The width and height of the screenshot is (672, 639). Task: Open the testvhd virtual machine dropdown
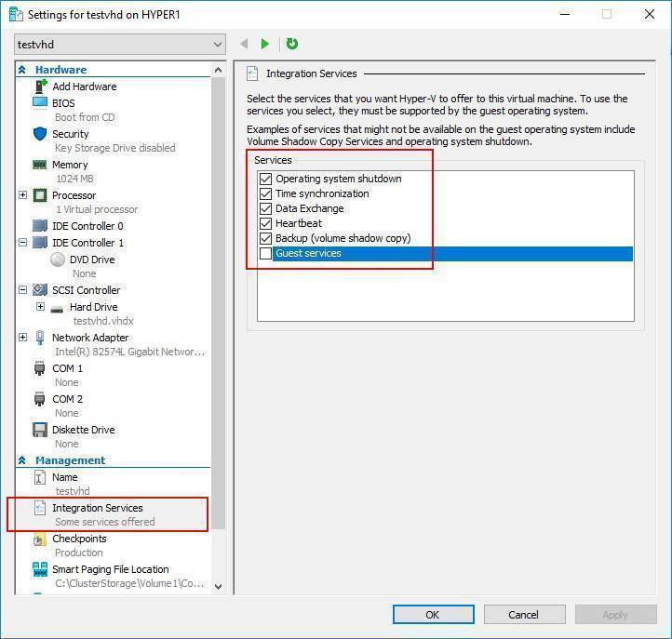point(120,45)
